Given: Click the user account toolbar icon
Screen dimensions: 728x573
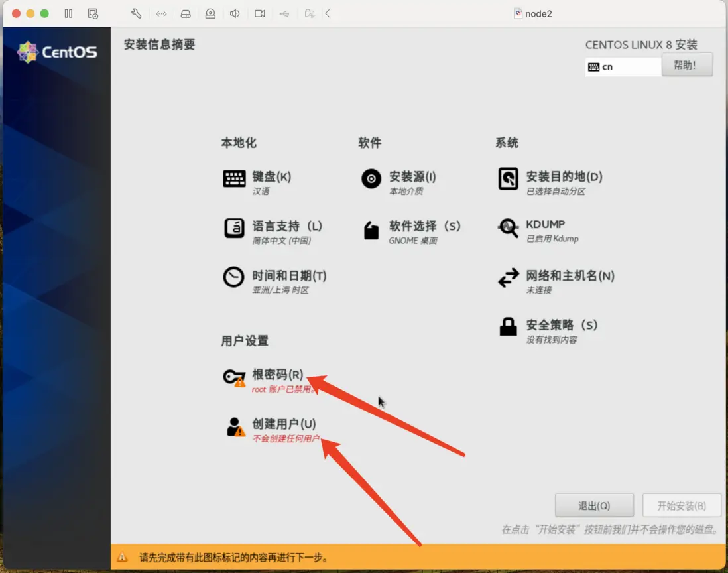Looking at the screenshot, I should (x=210, y=13).
